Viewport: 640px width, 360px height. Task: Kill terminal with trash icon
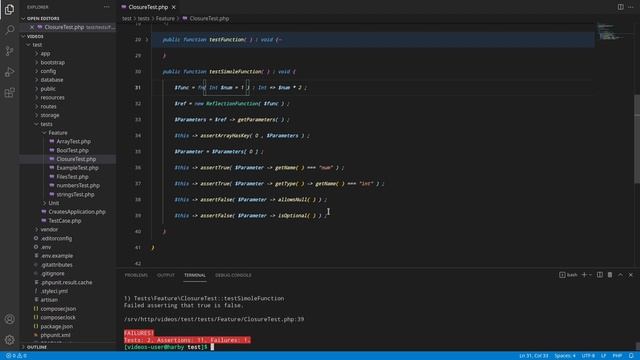(x=610, y=275)
